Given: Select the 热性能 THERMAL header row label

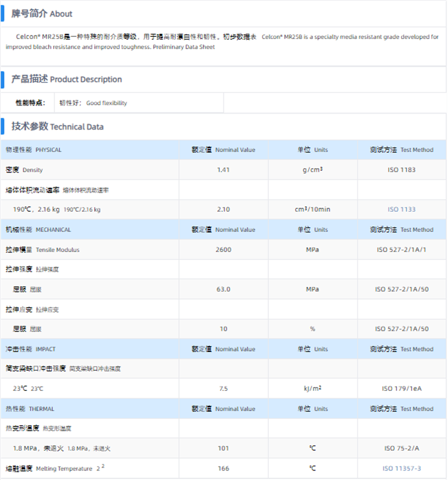Looking at the screenshot, I should (x=30, y=409).
